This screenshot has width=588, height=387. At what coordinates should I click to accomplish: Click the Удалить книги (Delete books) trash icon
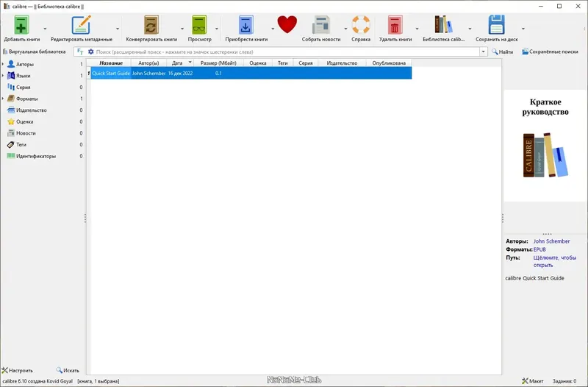(x=395, y=25)
